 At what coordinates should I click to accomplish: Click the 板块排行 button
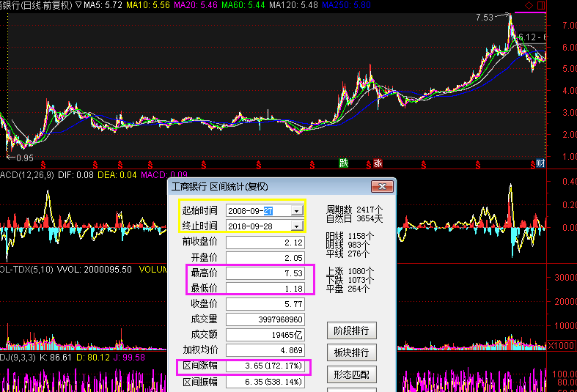pos(351,352)
